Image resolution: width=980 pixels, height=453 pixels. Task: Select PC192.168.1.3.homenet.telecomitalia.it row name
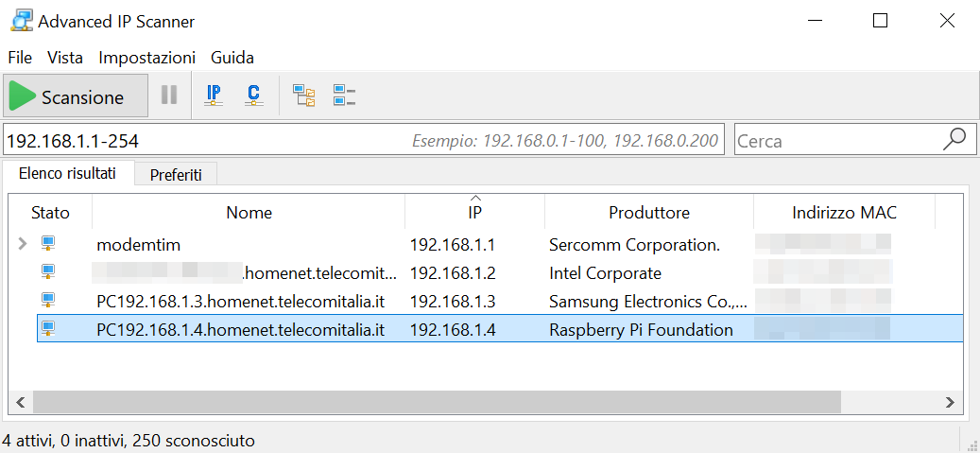tap(241, 302)
